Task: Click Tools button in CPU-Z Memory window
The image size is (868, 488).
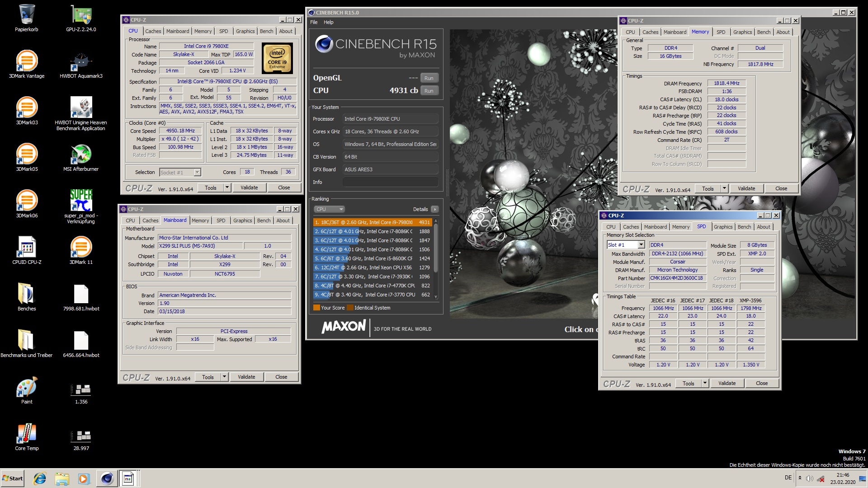Action: pyautogui.click(x=708, y=188)
